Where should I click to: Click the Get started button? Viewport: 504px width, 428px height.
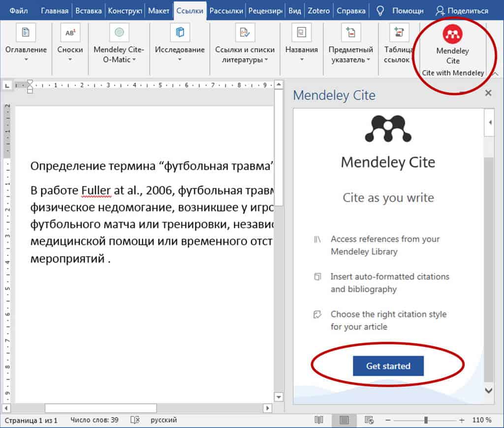(x=388, y=366)
